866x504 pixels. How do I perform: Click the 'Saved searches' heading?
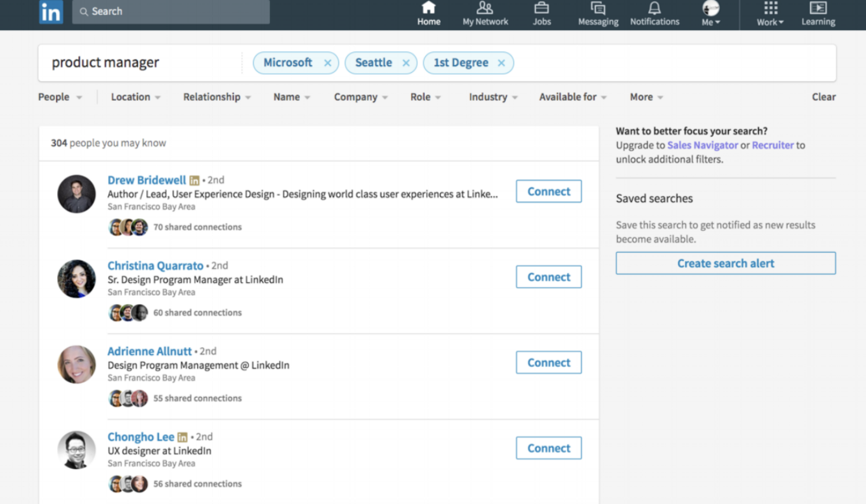[654, 199]
